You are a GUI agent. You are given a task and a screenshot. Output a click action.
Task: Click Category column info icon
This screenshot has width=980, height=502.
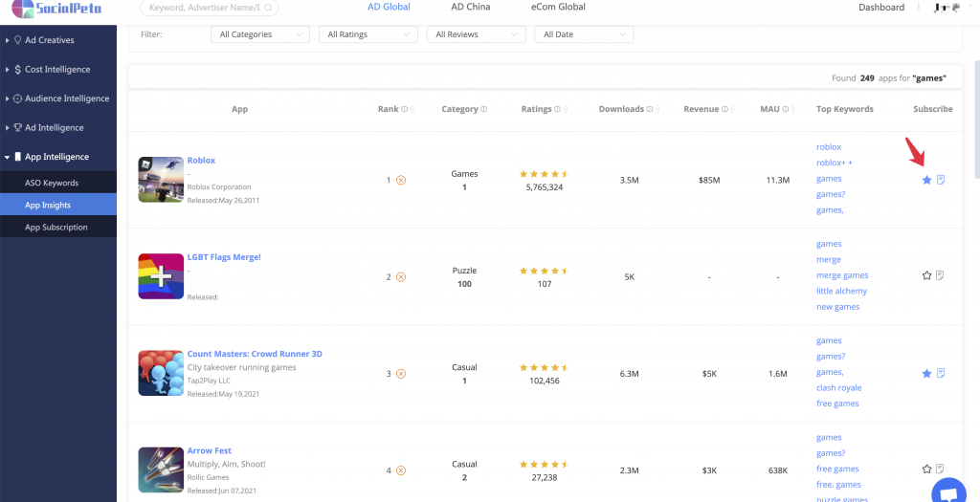pos(483,109)
